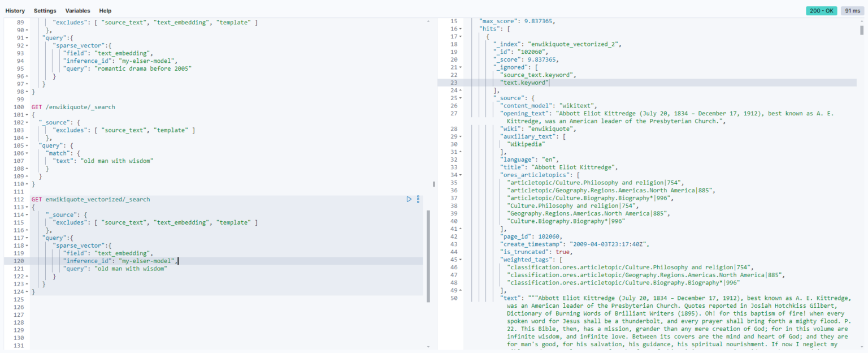
Task: Open the History menu
Action: (x=15, y=10)
